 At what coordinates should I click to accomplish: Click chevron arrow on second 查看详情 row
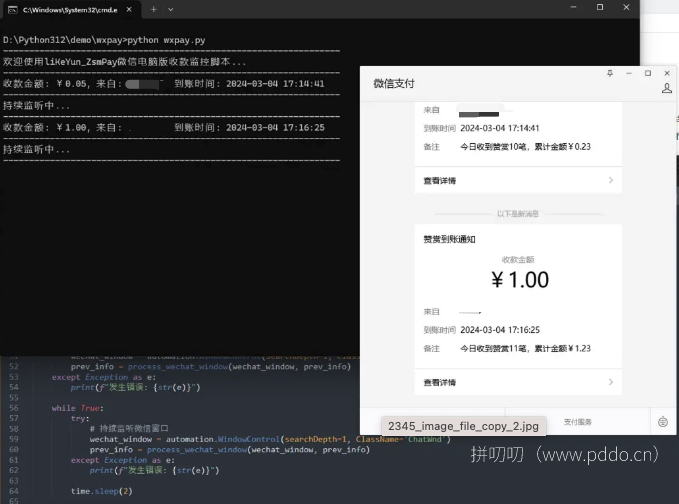coord(611,382)
